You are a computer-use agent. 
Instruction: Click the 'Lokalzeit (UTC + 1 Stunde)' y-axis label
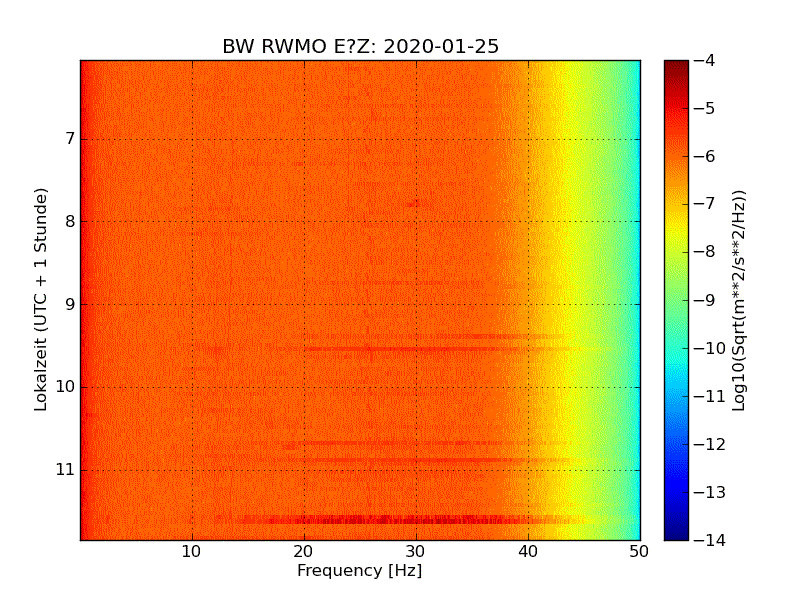pyautogui.click(x=41, y=299)
